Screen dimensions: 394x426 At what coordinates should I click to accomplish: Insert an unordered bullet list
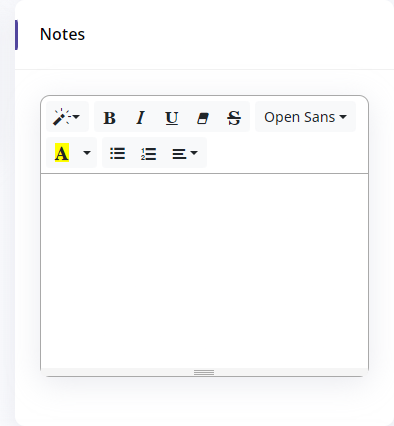[117, 153]
